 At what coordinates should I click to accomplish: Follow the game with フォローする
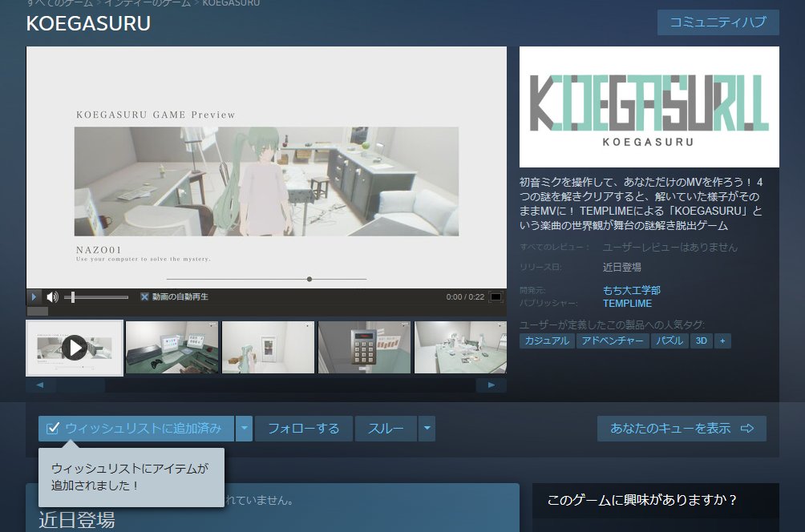coord(303,429)
